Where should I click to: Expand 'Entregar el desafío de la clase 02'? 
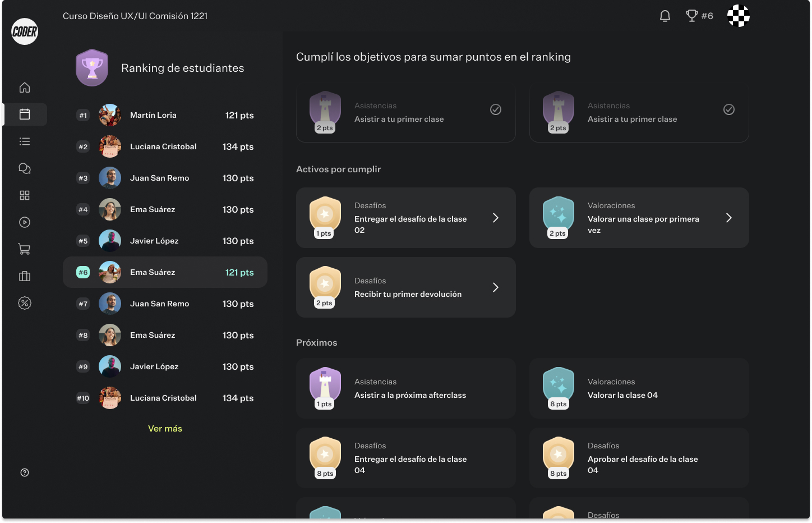[x=496, y=218]
